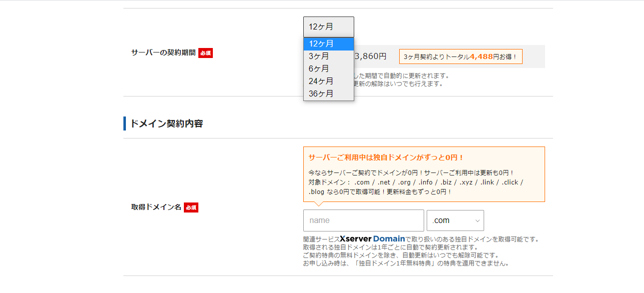The width and height of the screenshot is (644, 293).
Task: Open the .com domain extension dropdown
Action: [455, 220]
